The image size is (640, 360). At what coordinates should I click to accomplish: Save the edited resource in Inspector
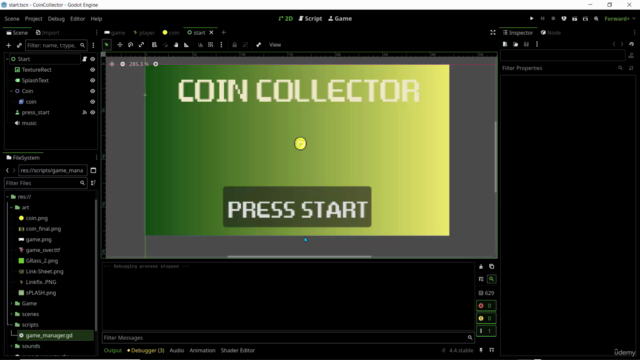[x=526, y=44]
